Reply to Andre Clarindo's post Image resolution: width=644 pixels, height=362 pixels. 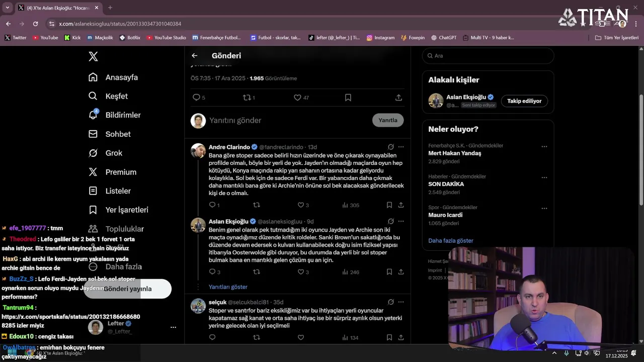[214, 205]
